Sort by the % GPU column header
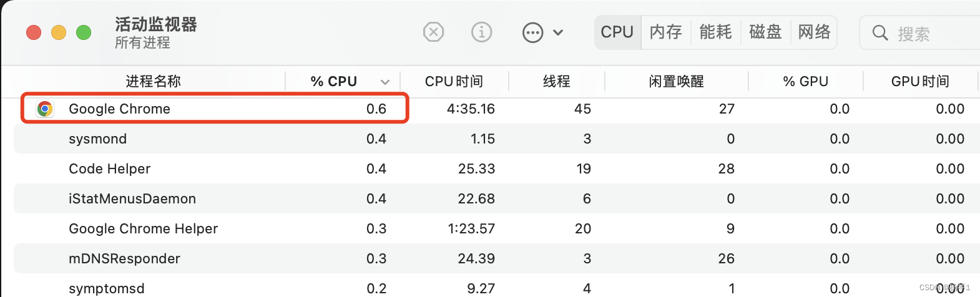Viewport: 980px width, 297px height. click(x=805, y=81)
